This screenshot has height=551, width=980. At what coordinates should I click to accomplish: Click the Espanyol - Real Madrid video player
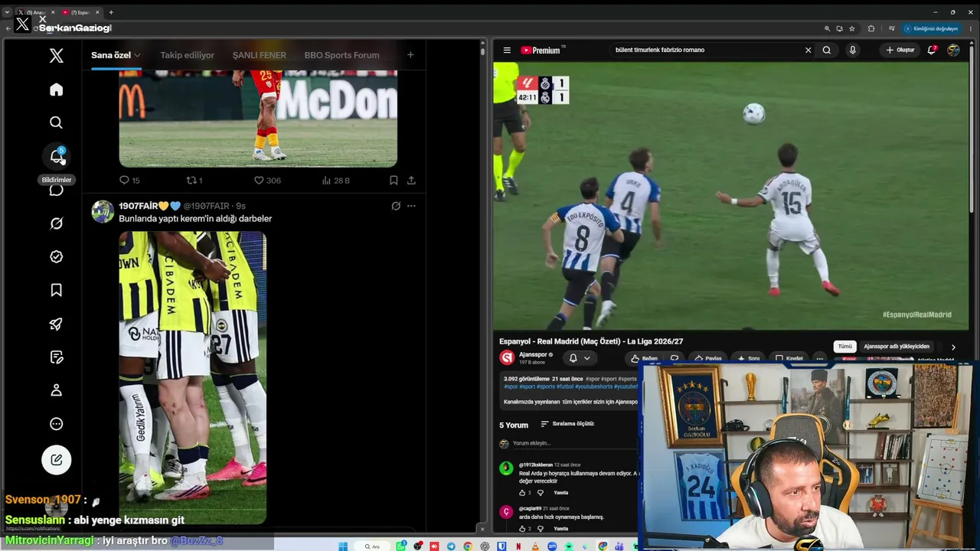pyautogui.click(x=732, y=196)
